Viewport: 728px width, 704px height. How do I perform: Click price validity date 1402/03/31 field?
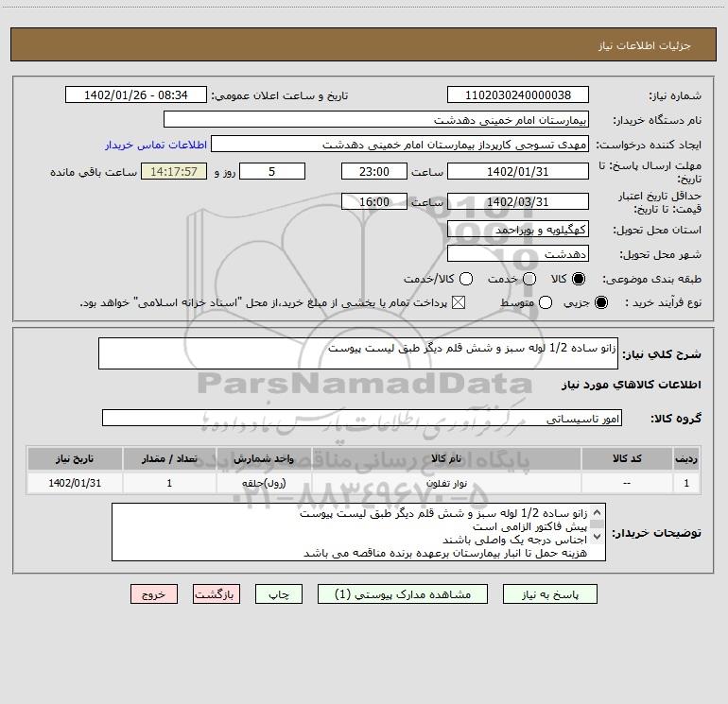coord(518,201)
